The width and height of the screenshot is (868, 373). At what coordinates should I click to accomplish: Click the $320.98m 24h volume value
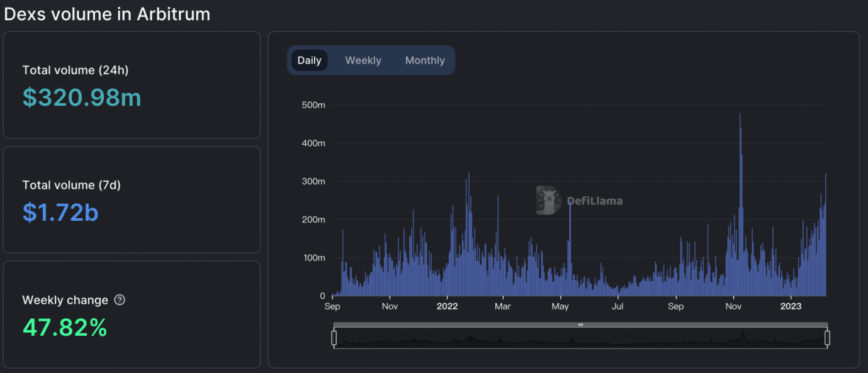pos(82,97)
